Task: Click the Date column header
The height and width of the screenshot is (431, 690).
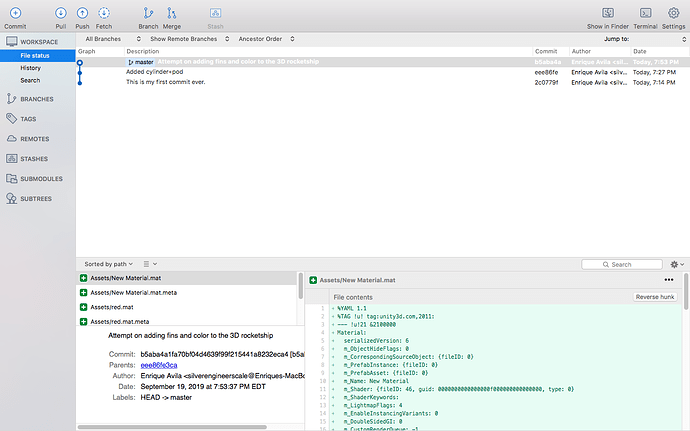Action: 660,51
